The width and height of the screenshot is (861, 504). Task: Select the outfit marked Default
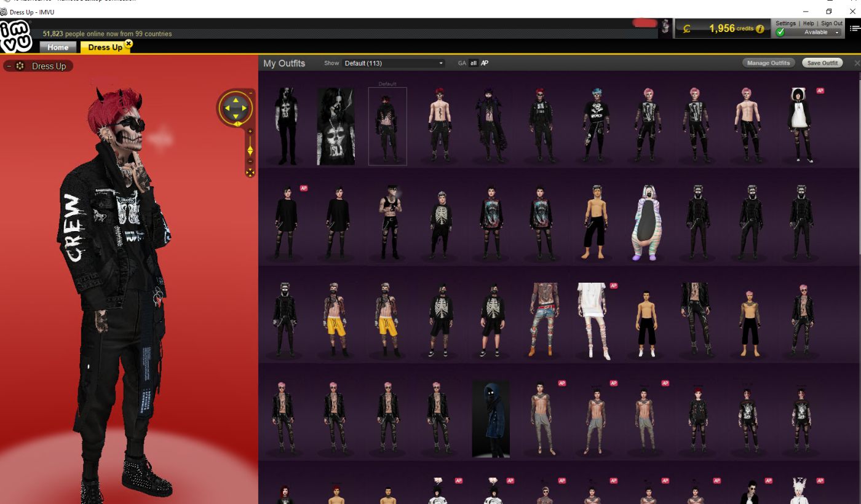pos(387,126)
